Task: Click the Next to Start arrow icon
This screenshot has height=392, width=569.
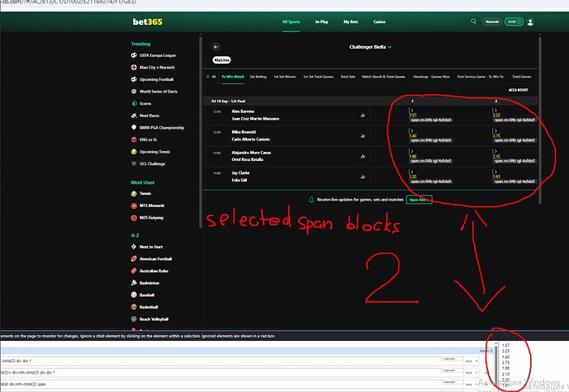Action: pyautogui.click(x=134, y=247)
